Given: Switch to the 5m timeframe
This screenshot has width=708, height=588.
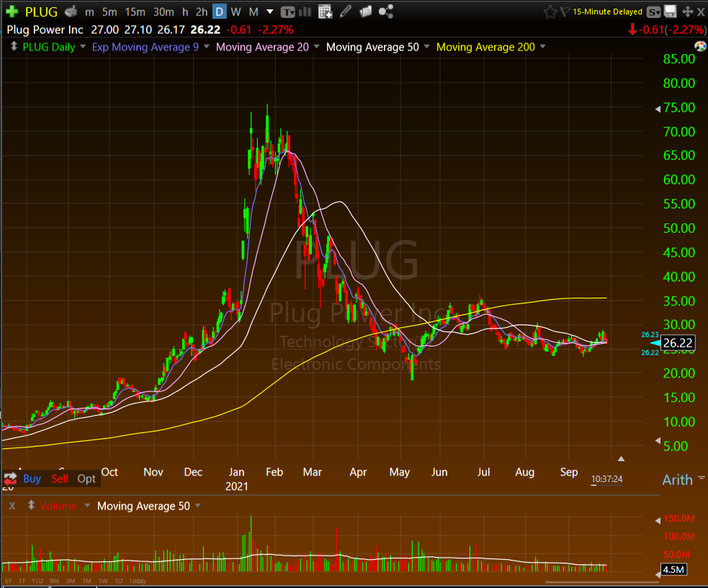Looking at the screenshot, I should pyautogui.click(x=109, y=12).
